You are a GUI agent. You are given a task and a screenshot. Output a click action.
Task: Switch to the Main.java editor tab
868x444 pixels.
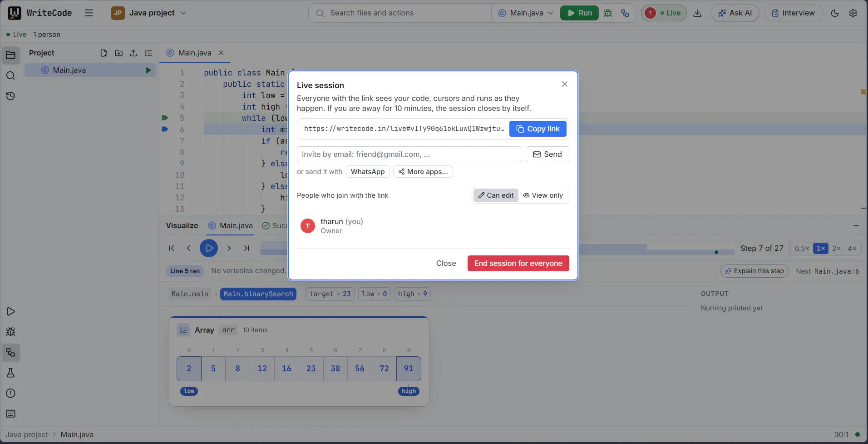coord(195,53)
